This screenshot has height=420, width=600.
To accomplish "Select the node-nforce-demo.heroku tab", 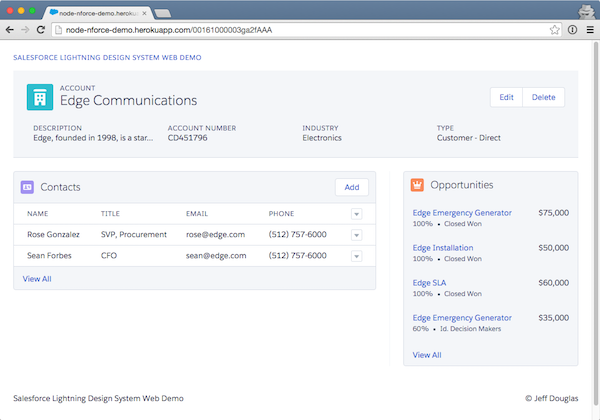I will 98,13.
